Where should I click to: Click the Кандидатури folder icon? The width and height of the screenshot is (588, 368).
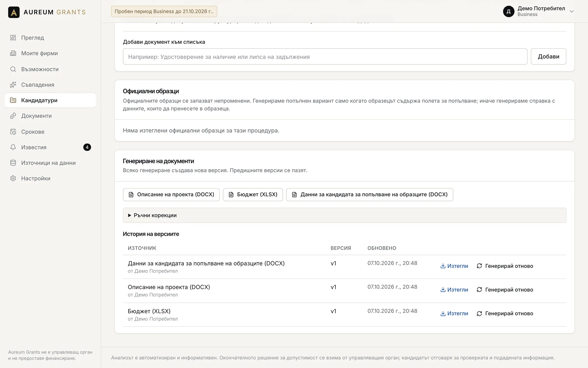click(13, 100)
